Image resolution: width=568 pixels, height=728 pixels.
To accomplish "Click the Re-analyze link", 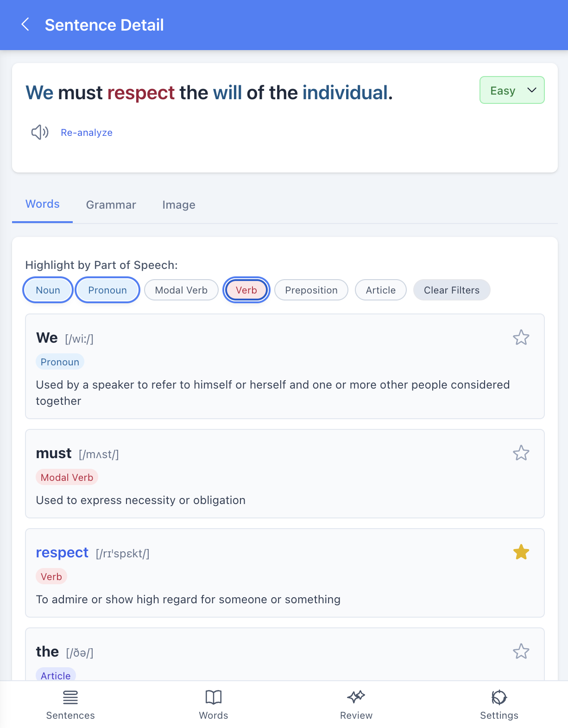I will click(x=87, y=133).
